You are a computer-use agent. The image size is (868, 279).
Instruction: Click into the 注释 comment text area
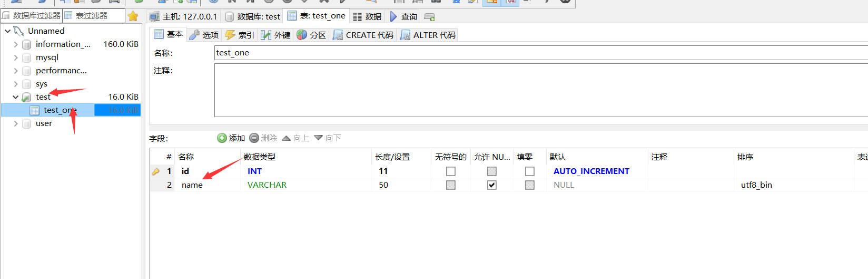(x=541, y=90)
